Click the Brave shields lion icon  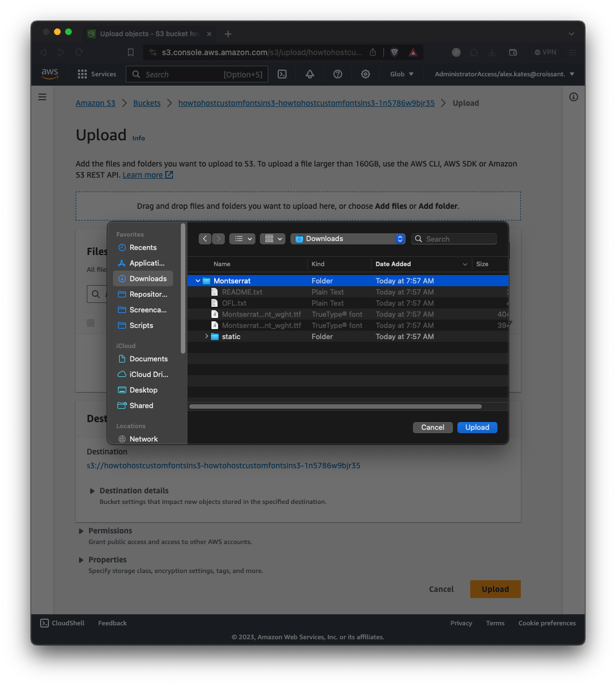coord(395,52)
